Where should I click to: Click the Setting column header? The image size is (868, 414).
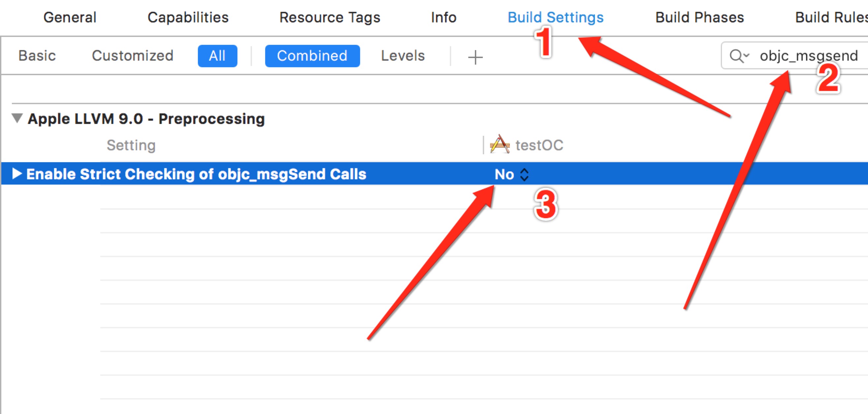coord(131,145)
